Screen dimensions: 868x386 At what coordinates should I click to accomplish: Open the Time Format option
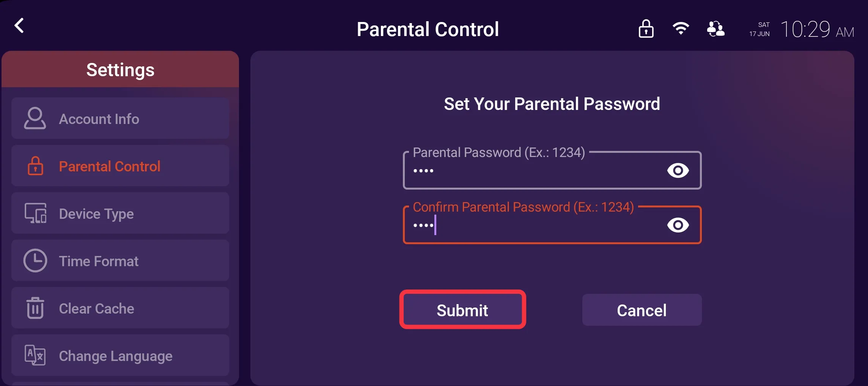pyautogui.click(x=120, y=260)
